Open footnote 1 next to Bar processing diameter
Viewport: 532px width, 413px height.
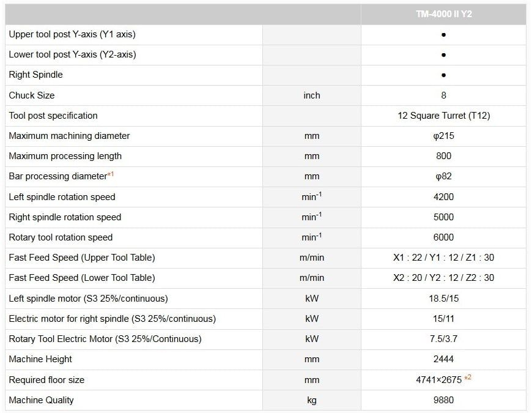[x=111, y=175]
